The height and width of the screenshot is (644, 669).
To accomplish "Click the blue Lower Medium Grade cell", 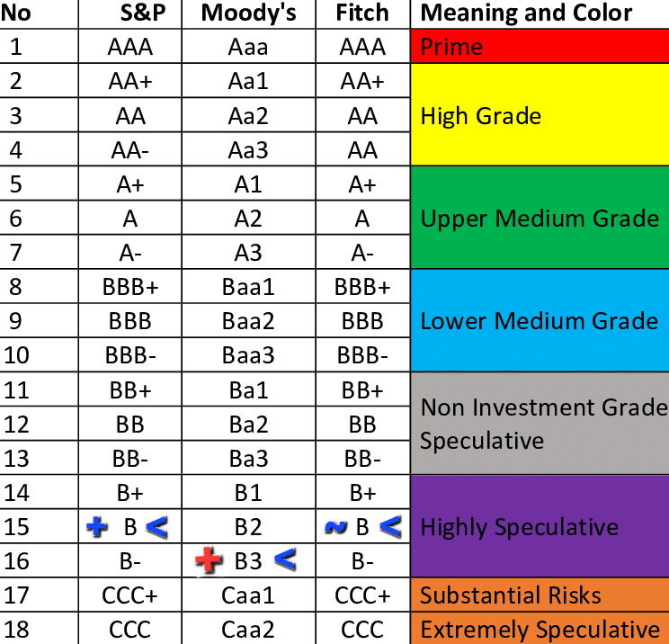I will pos(540,321).
